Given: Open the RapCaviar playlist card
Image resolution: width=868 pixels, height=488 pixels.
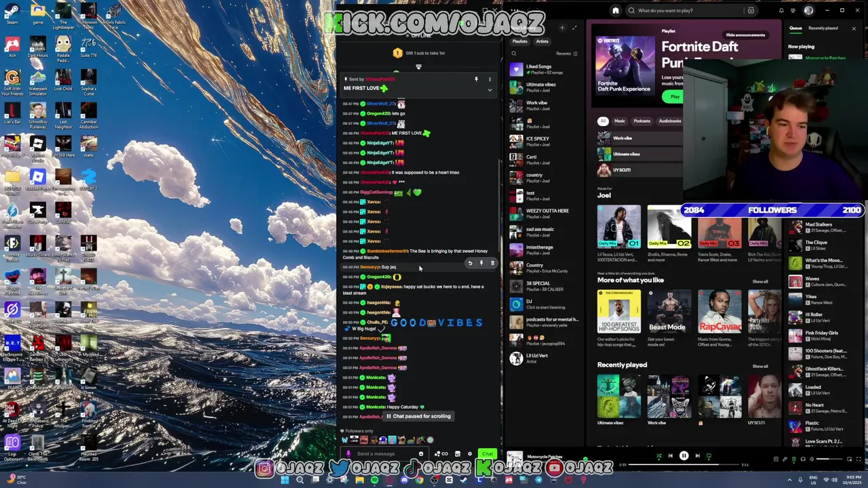Looking at the screenshot, I should coord(719,319).
